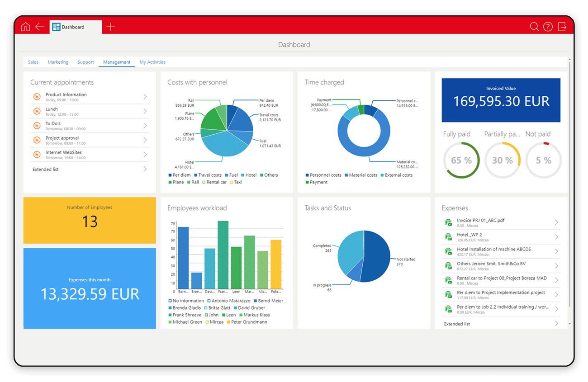Expand the To Do's appointment chevron
Screen dimensions: 588x382
tap(145, 126)
